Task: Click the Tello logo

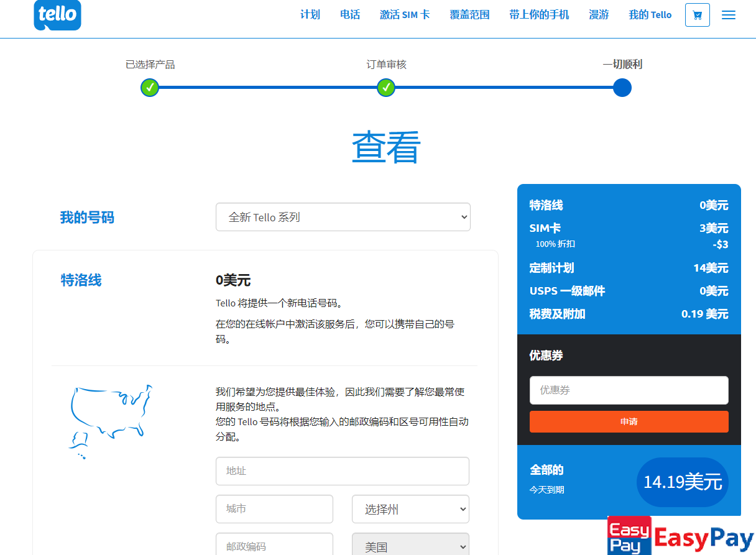Action: tap(57, 14)
